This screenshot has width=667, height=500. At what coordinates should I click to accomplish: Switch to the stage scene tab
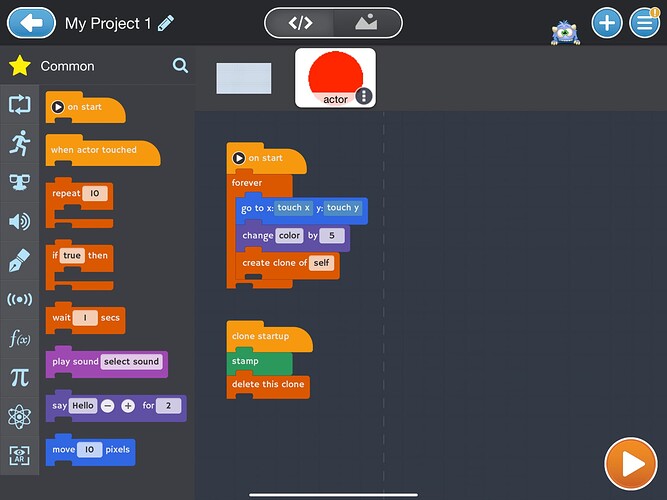pos(366,23)
